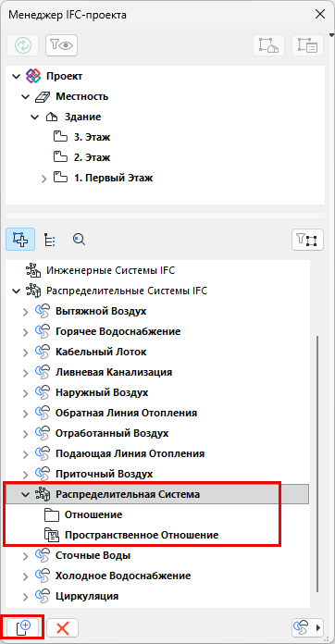Open the system type dropdown at bottom right
Screen dimensions: 335x644
(x=307, y=627)
